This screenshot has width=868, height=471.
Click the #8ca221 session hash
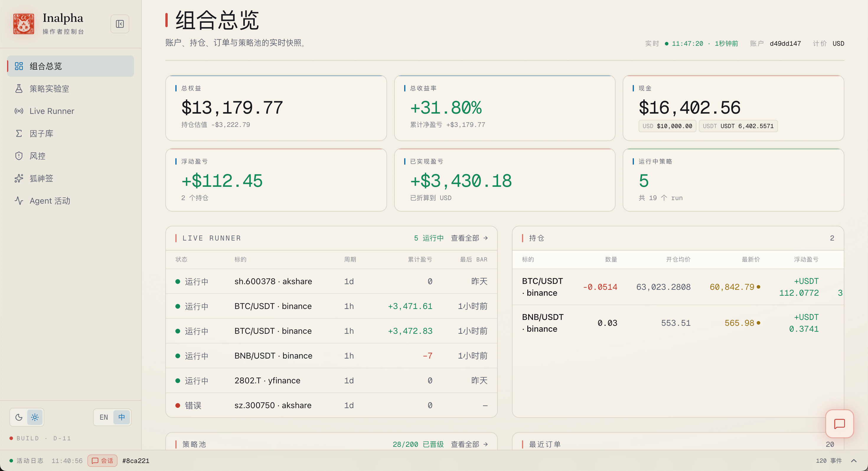pos(136,461)
